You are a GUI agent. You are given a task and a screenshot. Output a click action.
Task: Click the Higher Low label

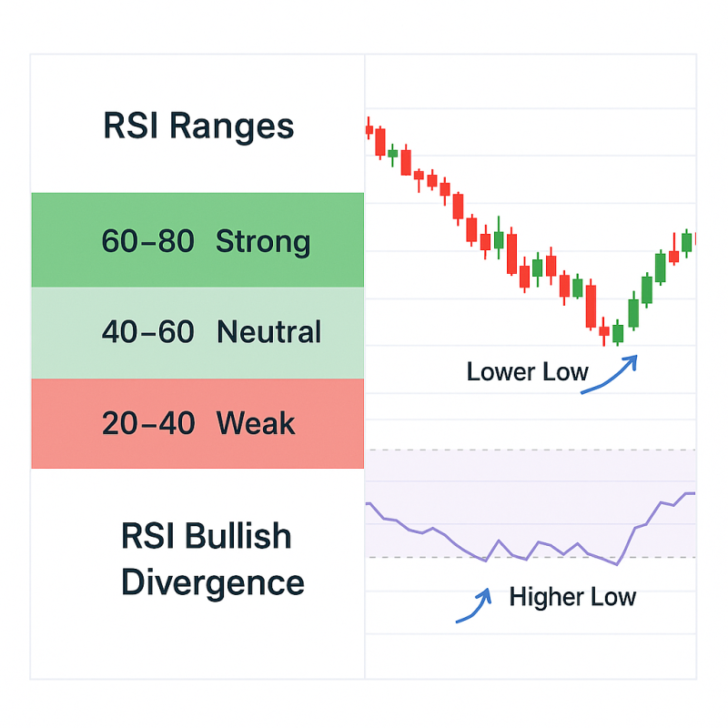coord(572,597)
